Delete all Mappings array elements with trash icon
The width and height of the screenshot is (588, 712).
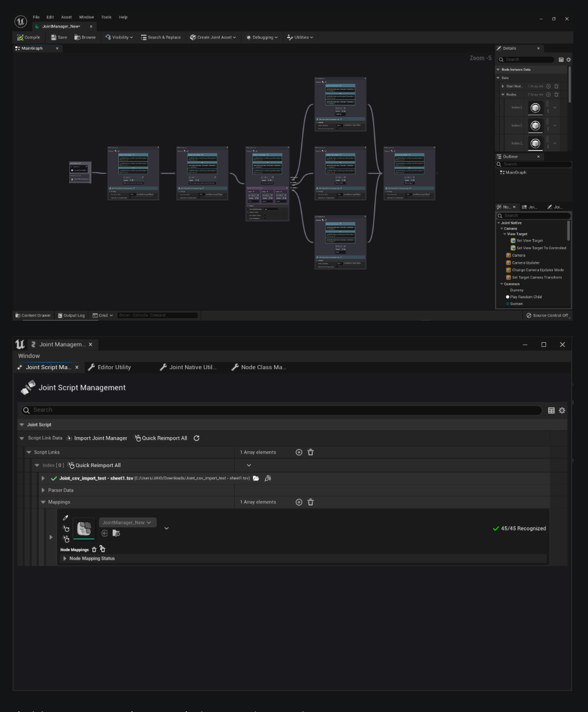311,502
